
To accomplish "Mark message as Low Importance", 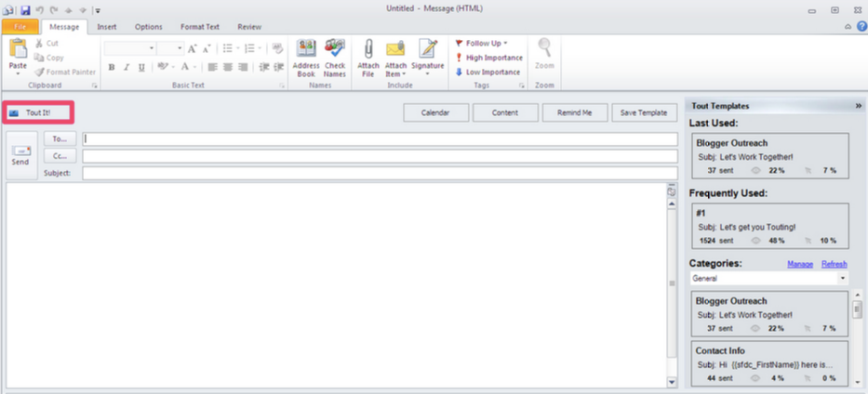I will coord(487,72).
